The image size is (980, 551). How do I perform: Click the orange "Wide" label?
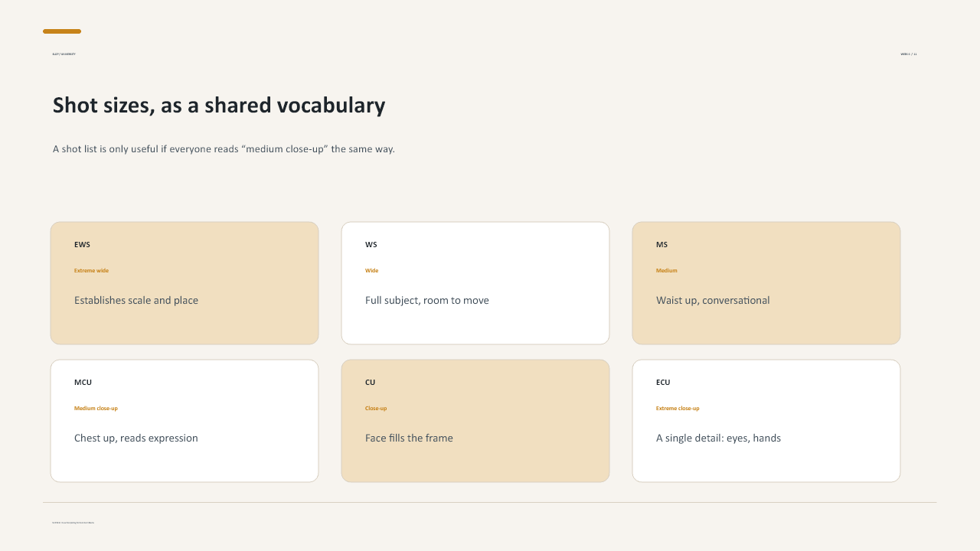point(371,270)
